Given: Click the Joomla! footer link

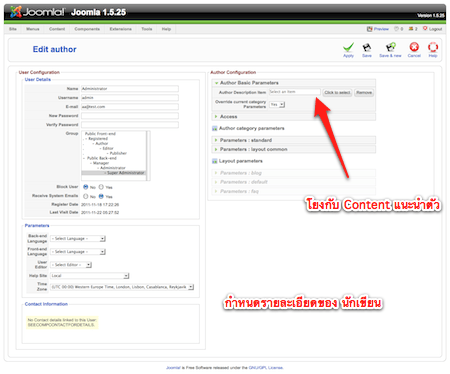Looking at the screenshot, I should point(173,368).
